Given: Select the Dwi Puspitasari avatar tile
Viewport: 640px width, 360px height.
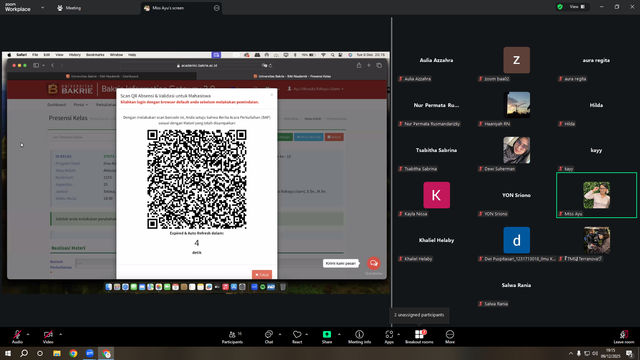Looking at the screenshot, I should pos(516,240).
